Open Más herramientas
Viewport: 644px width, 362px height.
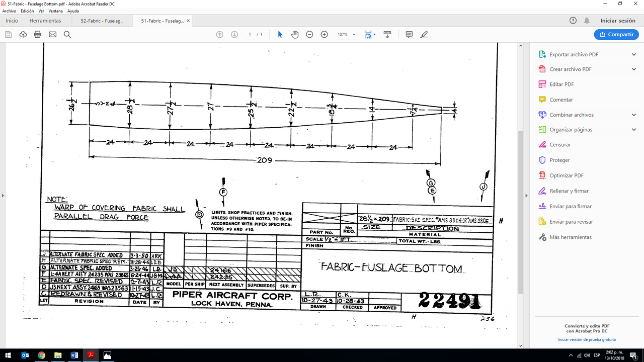(x=571, y=237)
